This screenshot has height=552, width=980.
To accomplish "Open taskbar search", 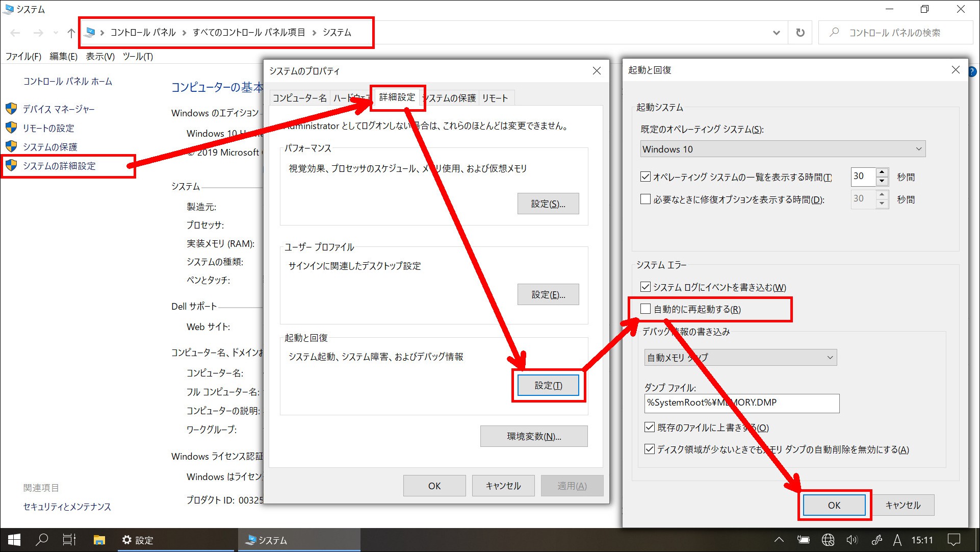I will pyautogui.click(x=42, y=540).
